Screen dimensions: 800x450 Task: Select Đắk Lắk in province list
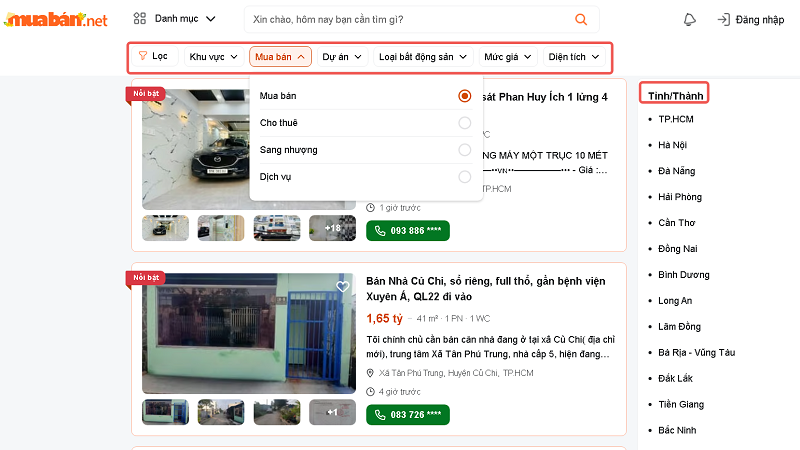(676, 379)
